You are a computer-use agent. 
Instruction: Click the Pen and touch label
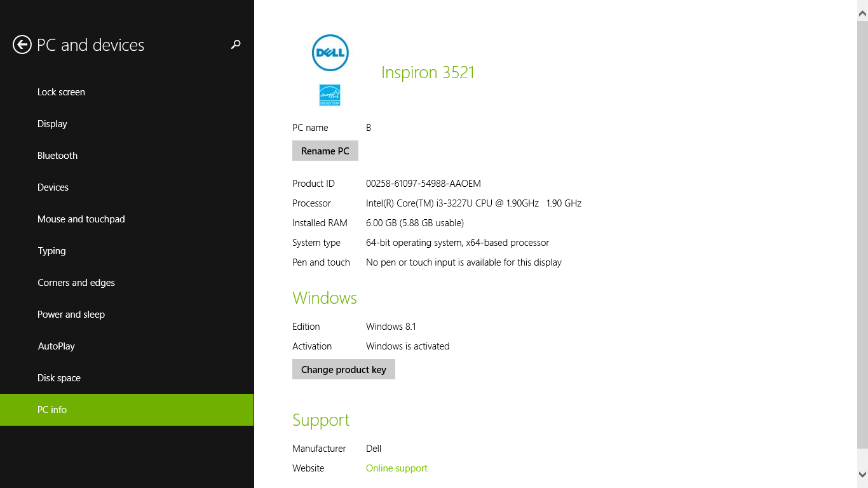[321, 262]
